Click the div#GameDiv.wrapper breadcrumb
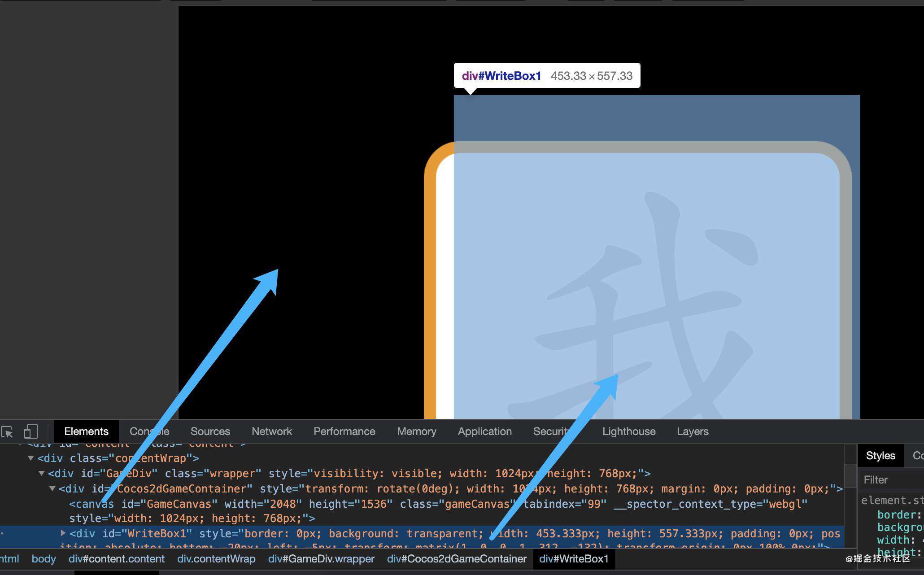 [321, 559]
